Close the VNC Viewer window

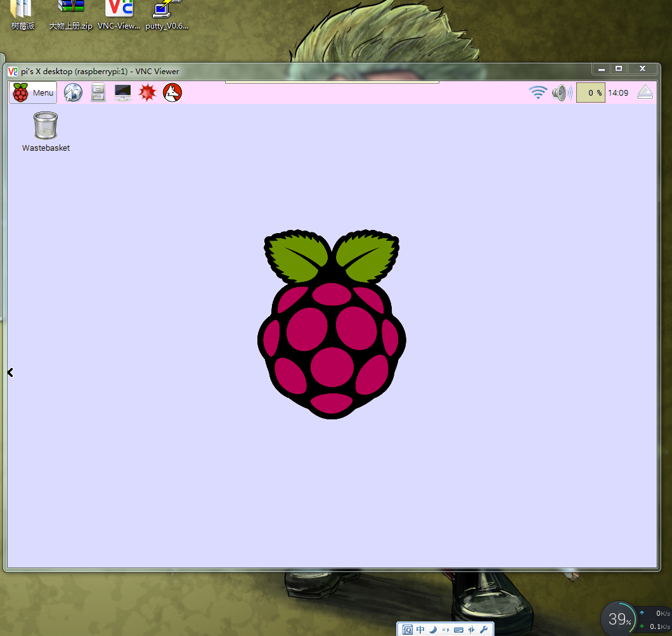(642, 68)
